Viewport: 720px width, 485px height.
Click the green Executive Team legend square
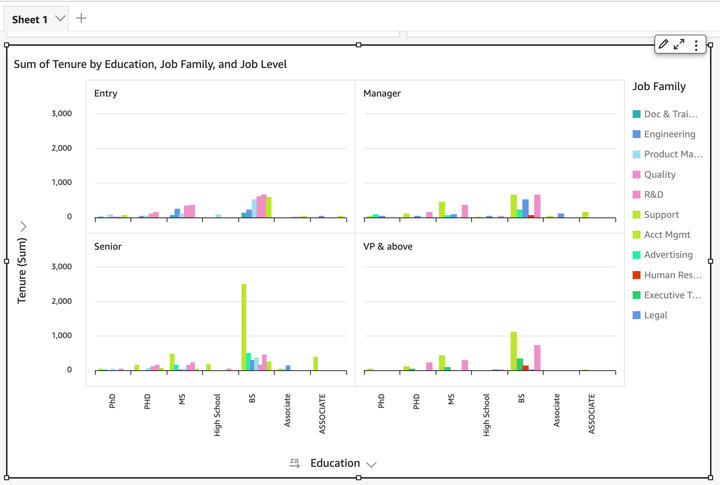tap(637, 295)
